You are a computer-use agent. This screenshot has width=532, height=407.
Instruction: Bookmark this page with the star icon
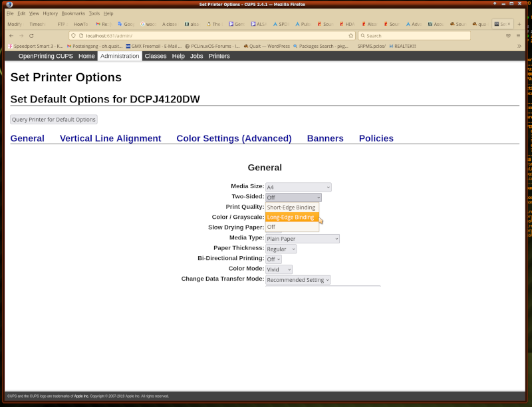point(350,35)
